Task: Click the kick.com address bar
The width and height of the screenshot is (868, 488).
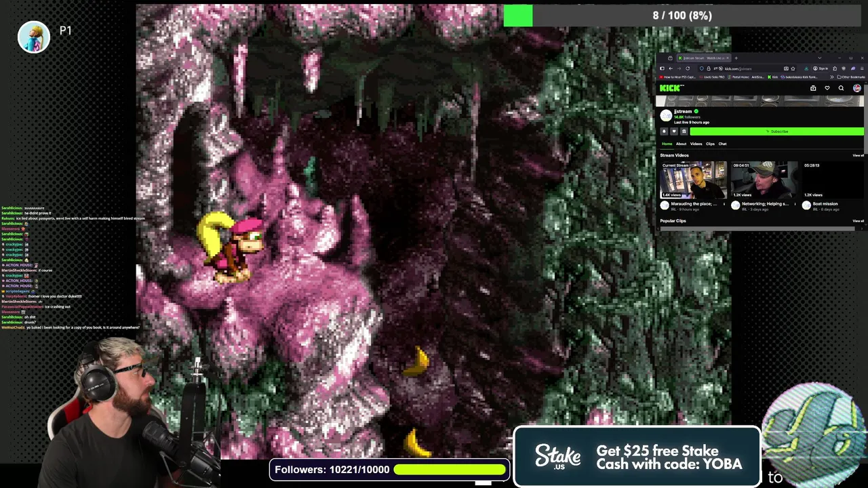Action: pos(747,68)
